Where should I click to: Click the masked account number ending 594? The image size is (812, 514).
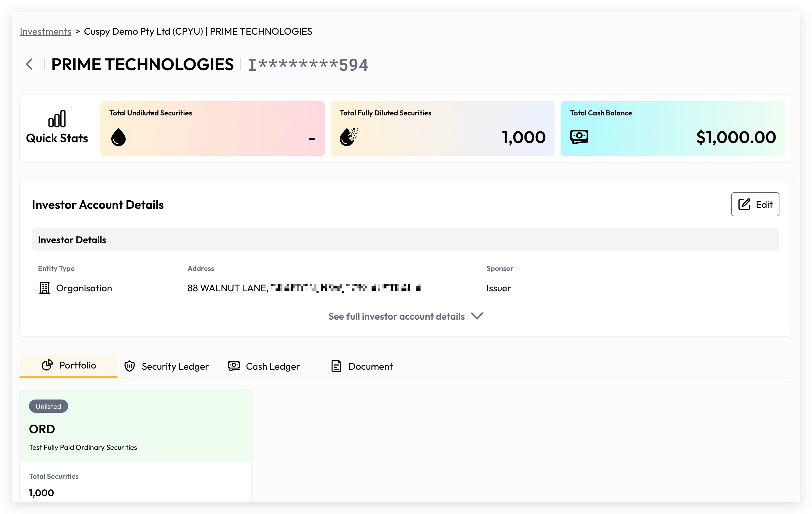click(x=308, y=65)
